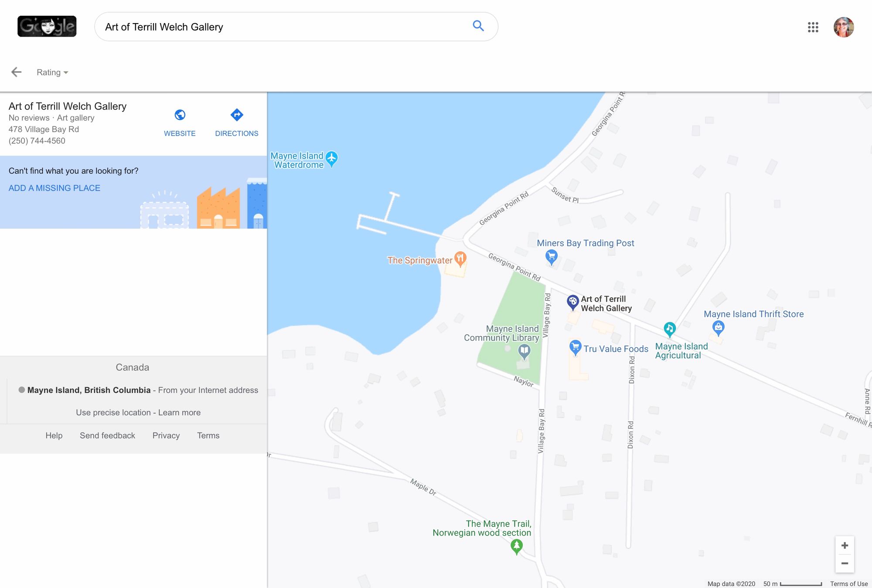The height and width of the screenshot is (588, 872).
Task: Click the Miners Bay Trading Post pin
Action: pos(552,257)
